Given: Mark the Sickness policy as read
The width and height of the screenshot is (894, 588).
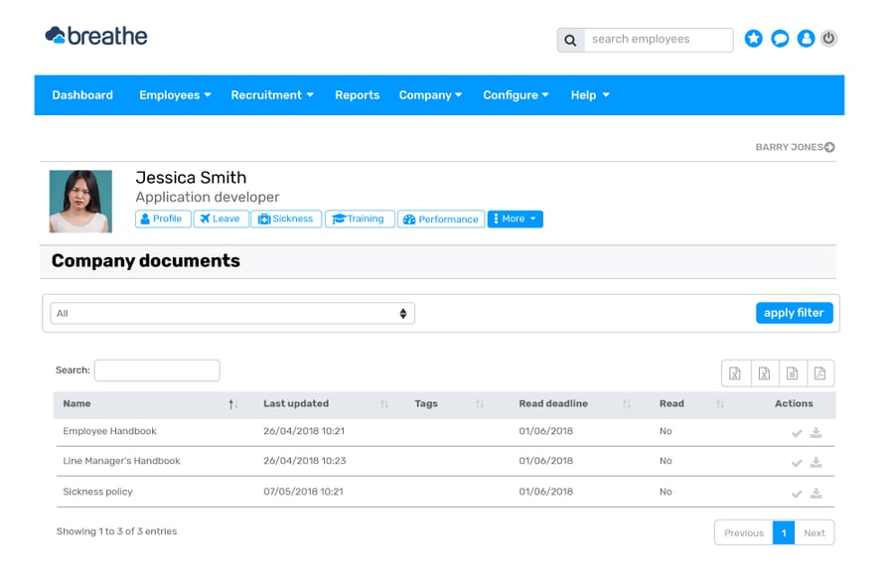Looking at the screenshot, I should [x=797, y=493].
